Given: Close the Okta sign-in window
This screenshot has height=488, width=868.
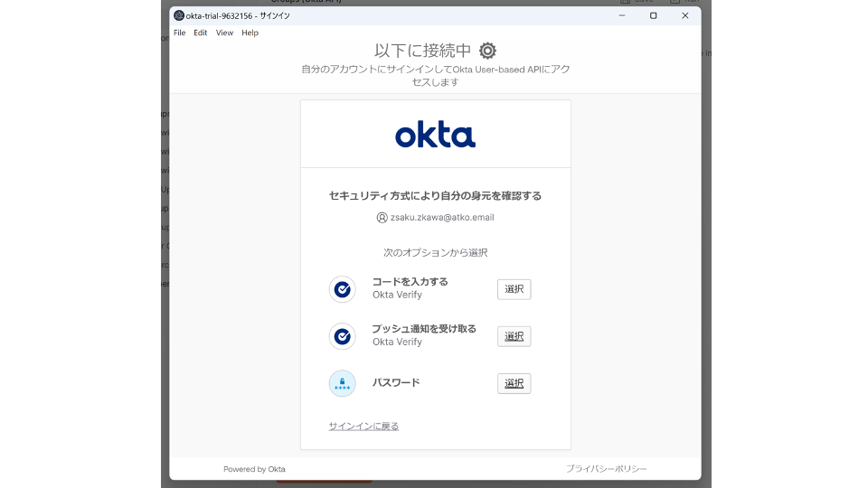Looking at the screenshot, I should tap(684, 15).
